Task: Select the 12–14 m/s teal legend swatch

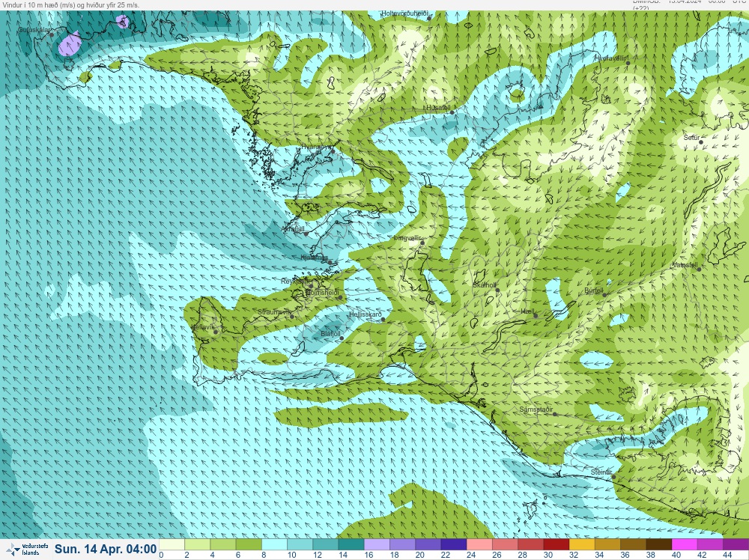Action: (x=326, y=545)
